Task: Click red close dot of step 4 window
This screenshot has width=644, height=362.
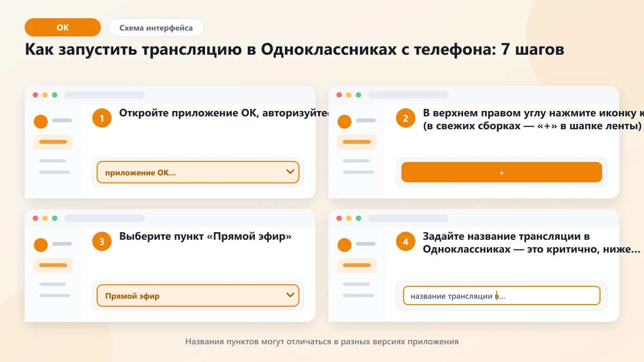Action: click(339, 218)
